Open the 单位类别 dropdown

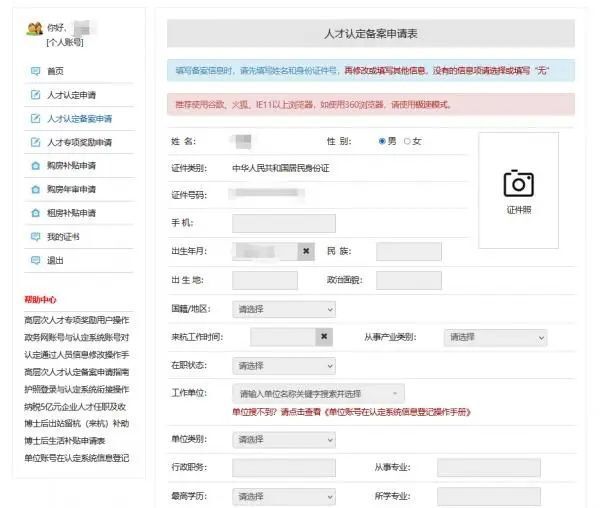coord(284,440)
